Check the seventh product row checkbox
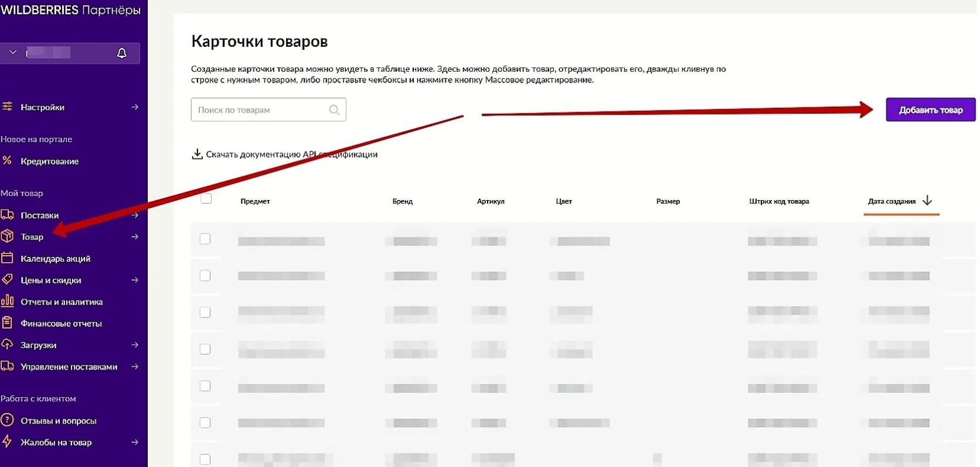This screenshot has width=980, height=467. click(x=205, y=459)
